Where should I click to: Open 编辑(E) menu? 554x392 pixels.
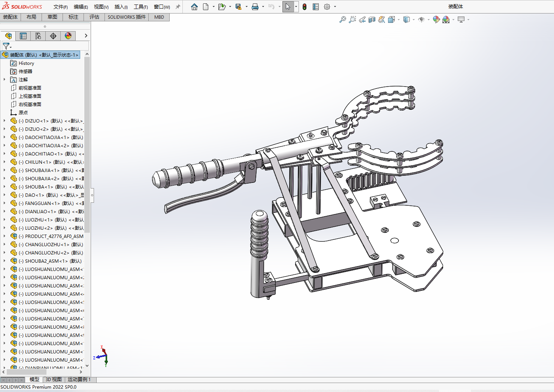point(81,7)
